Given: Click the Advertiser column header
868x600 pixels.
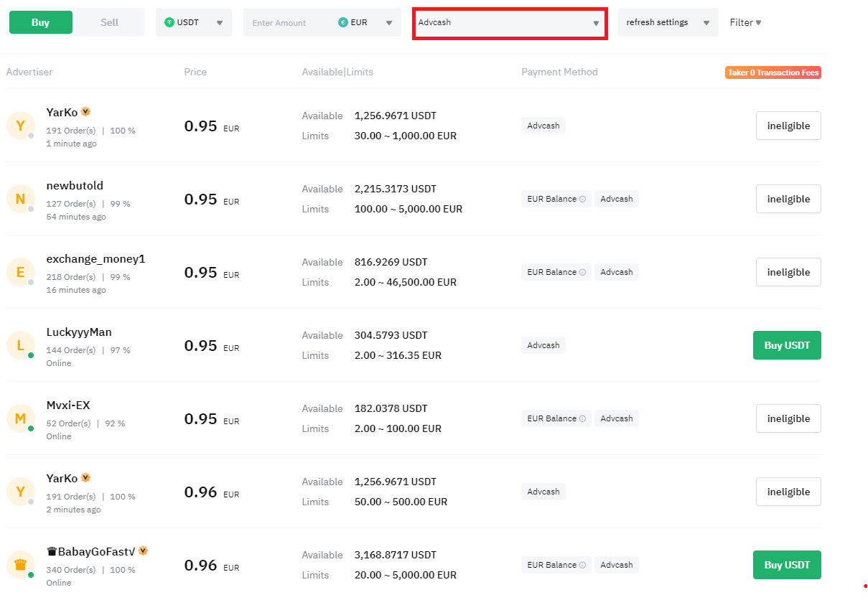Looking at the screenshot, I should pos(29,72).
